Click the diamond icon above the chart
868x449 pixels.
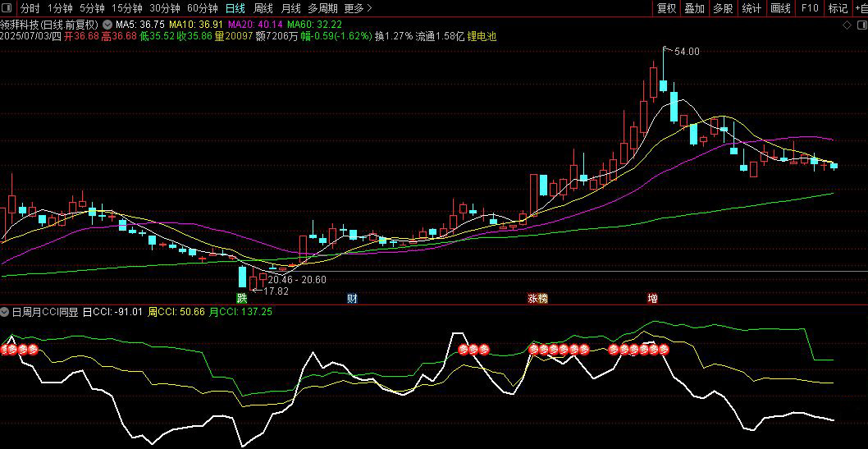[847, 25]
